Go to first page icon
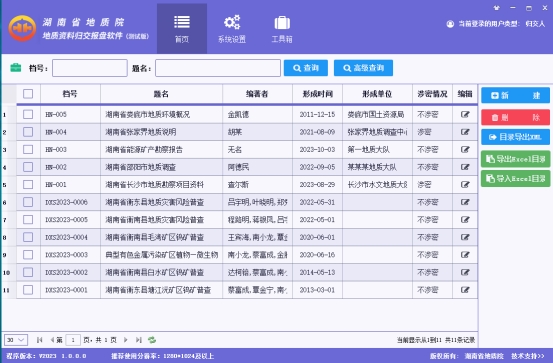 point(40,340)
